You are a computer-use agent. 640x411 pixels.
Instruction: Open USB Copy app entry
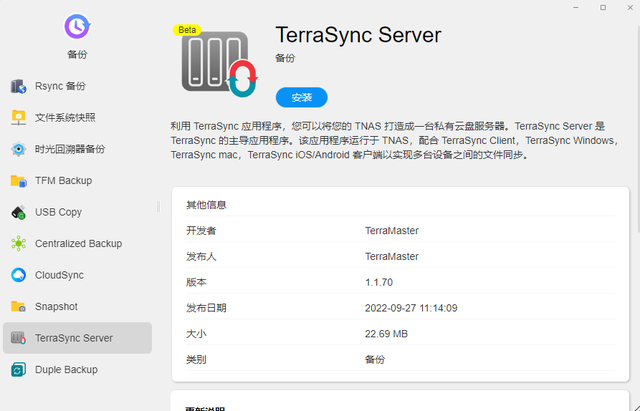pos(78,212)
